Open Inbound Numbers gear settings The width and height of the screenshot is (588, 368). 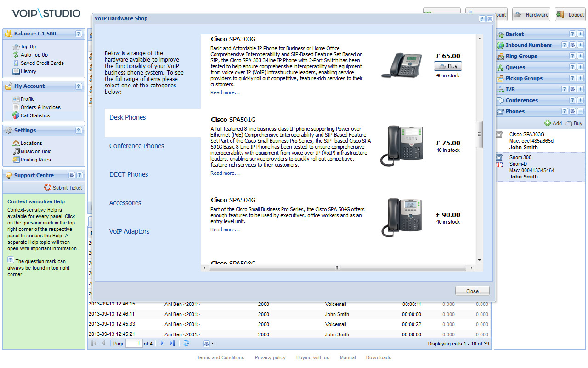click(572, 45)
